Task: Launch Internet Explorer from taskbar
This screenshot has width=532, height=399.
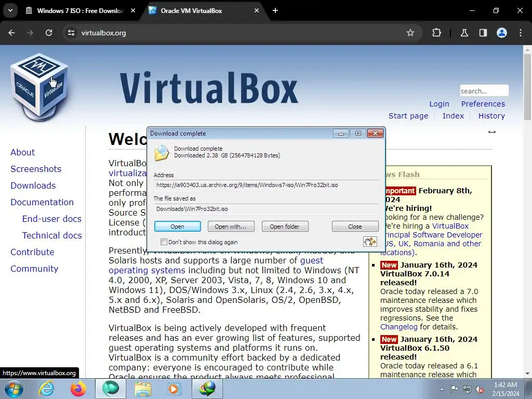Action: pos(46,389)
